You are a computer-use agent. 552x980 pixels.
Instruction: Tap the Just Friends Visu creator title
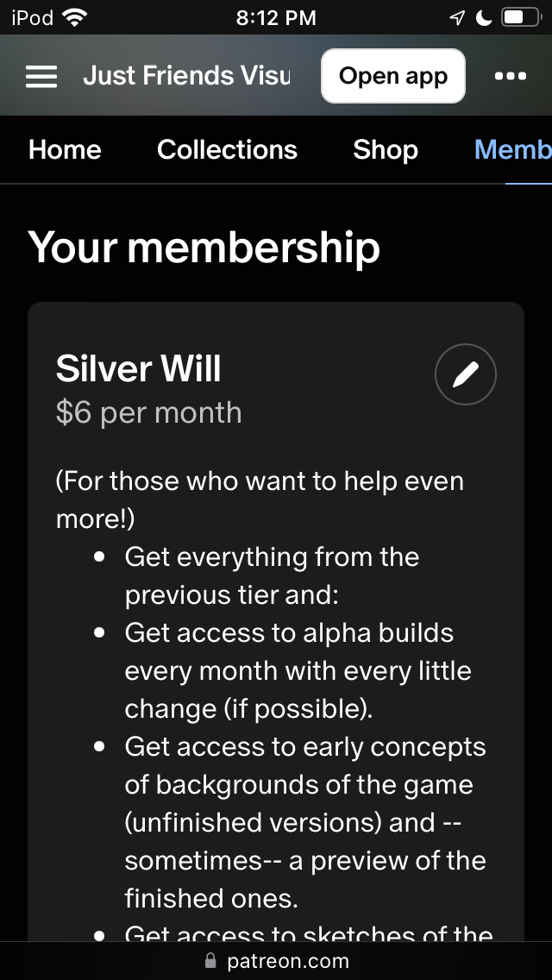186,77
